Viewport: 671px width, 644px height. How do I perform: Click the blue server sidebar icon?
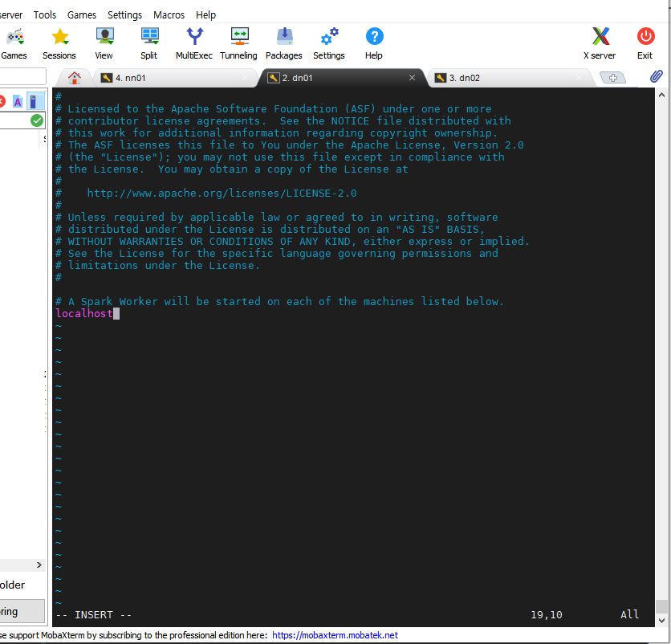pos(34,101)
